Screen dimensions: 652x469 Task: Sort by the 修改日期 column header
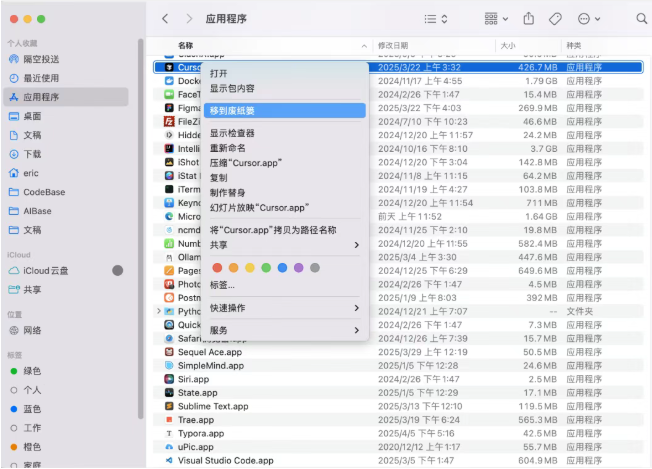pyautogui.click(x=435, y=46)
